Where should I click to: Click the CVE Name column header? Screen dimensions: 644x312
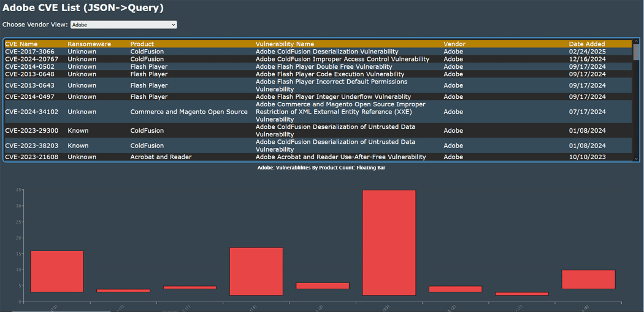coord(21,44)
